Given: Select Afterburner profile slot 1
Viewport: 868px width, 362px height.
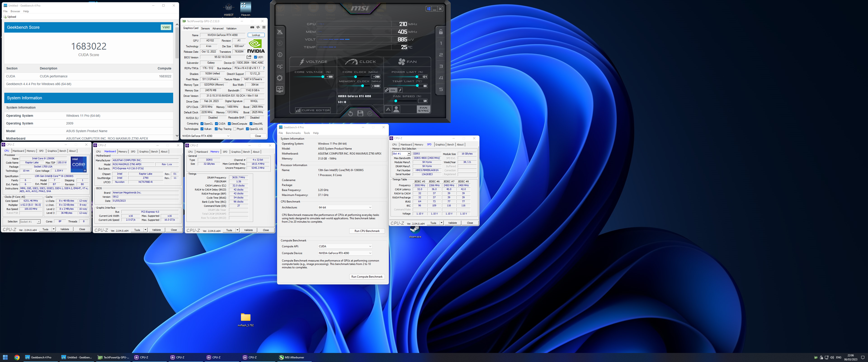Looking at the screenshot, I should (441, 43).
